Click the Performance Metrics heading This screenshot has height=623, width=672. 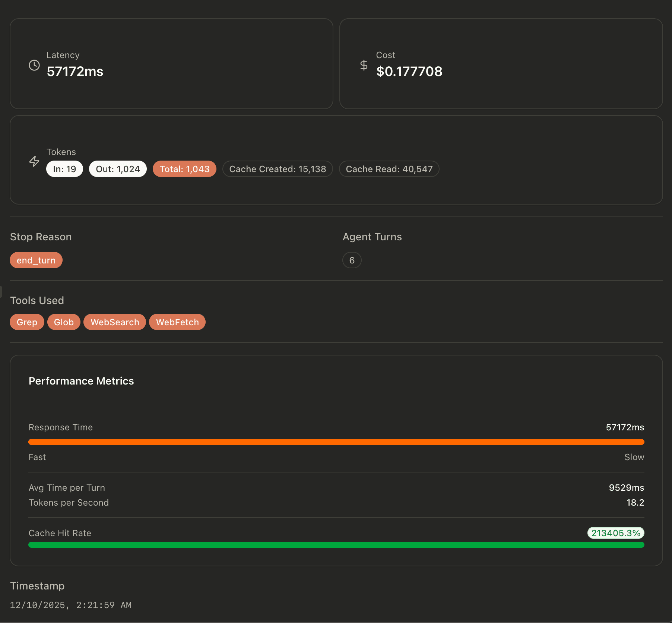pos(81,381)
